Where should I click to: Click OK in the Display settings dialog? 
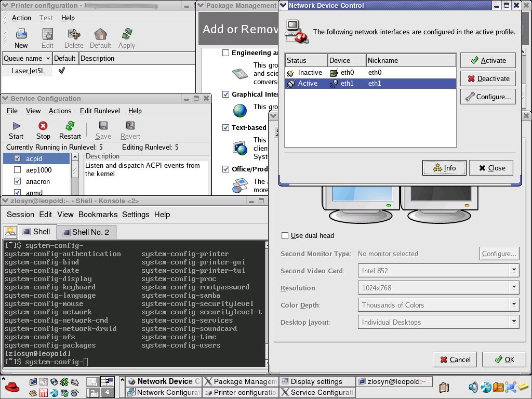(504, 360)
